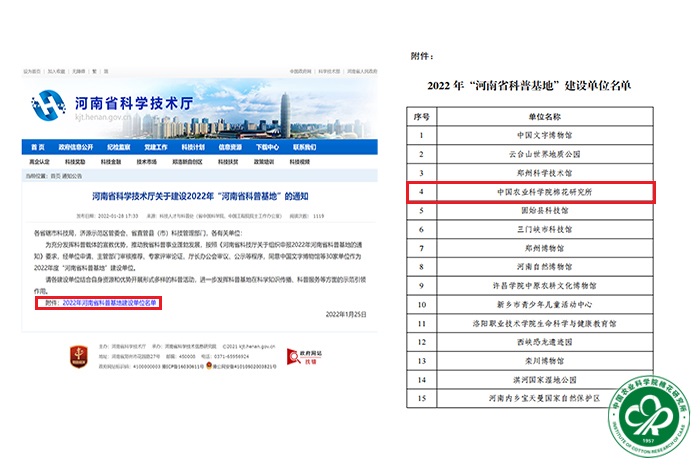700x467 pixels.
Task: Open the 政策培训 sub-navigation tab
Action: point(263,160)
